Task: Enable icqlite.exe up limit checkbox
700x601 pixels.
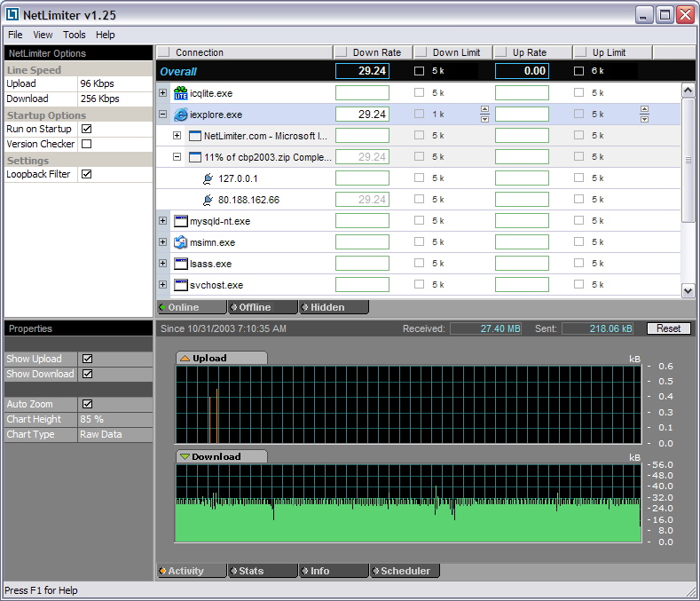Action: [578, 92]
